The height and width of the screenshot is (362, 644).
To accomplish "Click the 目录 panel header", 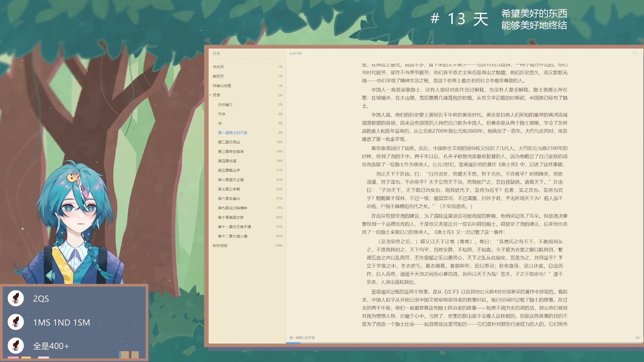I will pyautogui.click(x=216, y=54).
